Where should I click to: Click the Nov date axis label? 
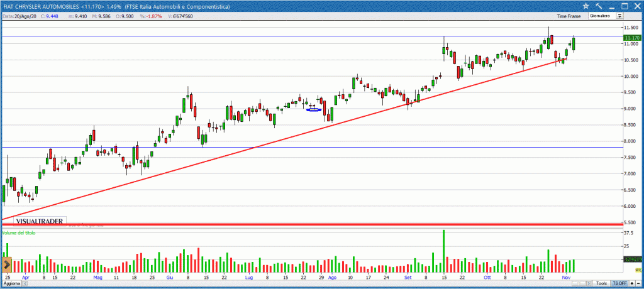click(x=567, y=278)
